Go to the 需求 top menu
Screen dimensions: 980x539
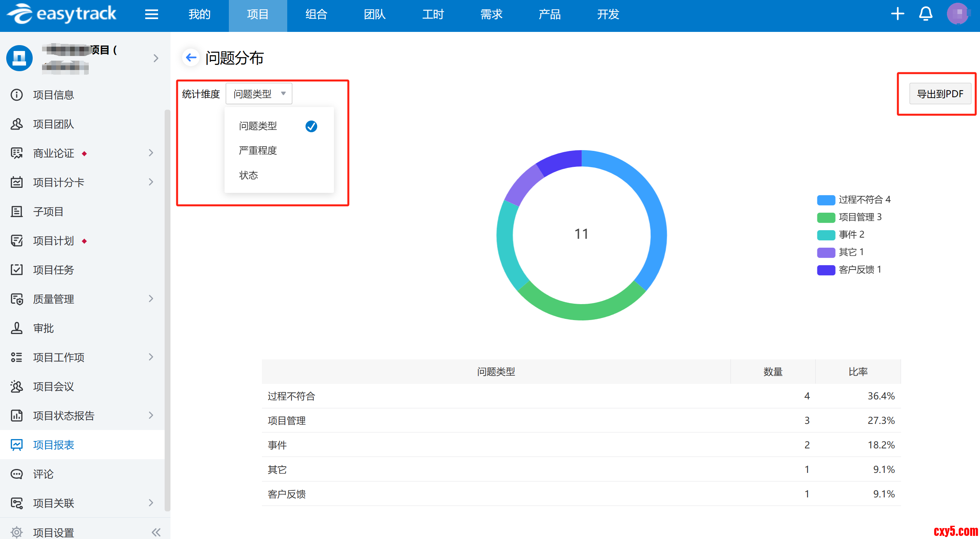click(x=491, y=14)
